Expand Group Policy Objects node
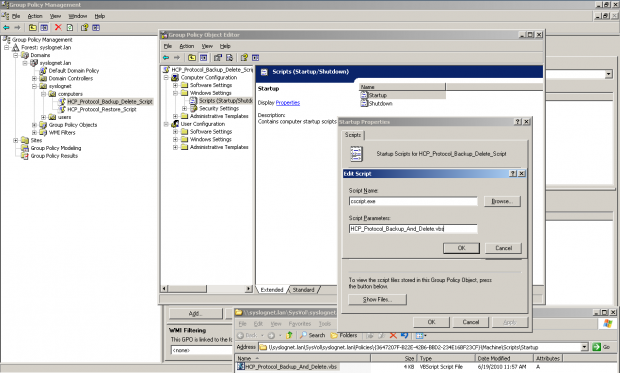The width and height of the screenshot is (620, 373). pyautogui.click(x=34, y=125)
